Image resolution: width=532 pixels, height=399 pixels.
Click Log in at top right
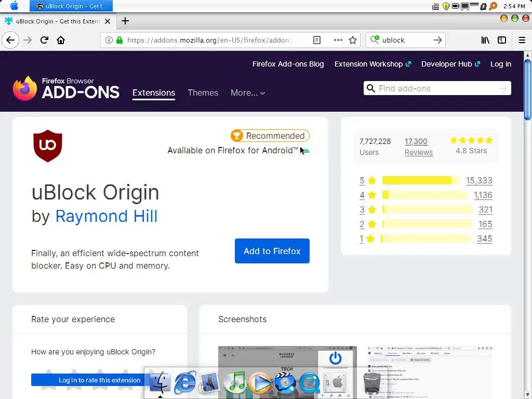501,64
